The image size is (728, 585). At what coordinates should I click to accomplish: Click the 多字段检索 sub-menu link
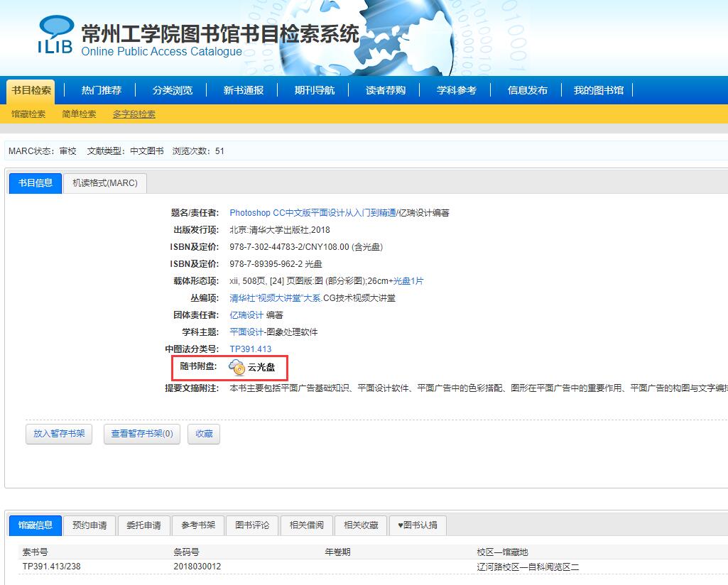(x=134, y=114)
